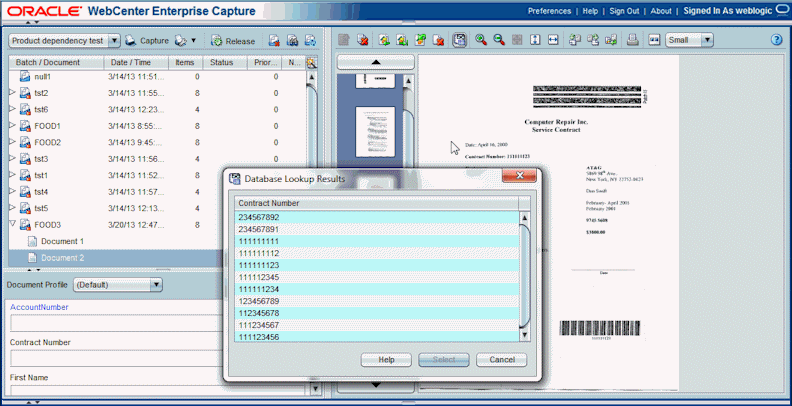Open the Help link in the top bar
This screenshot has width=792, height=406.
(590, 11)
